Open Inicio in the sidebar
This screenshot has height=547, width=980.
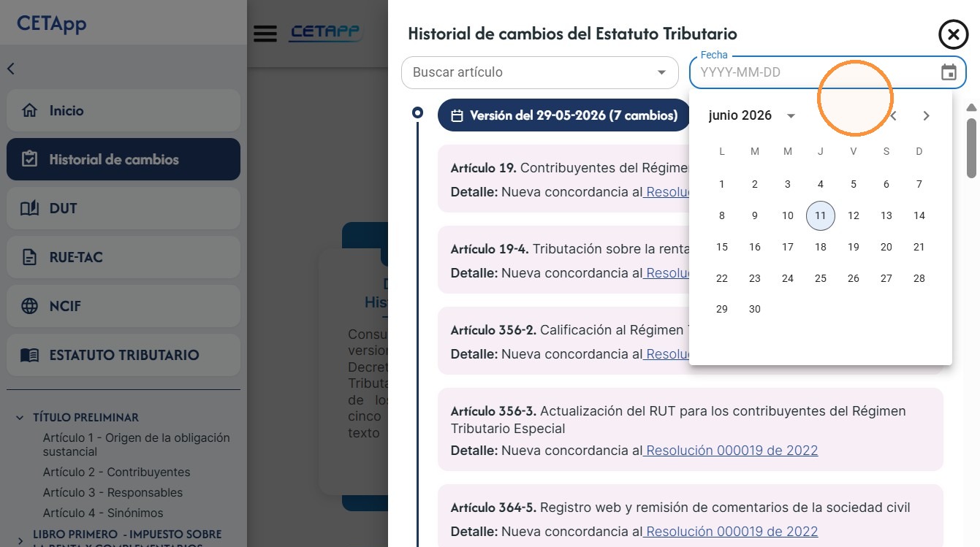(124, 111)
